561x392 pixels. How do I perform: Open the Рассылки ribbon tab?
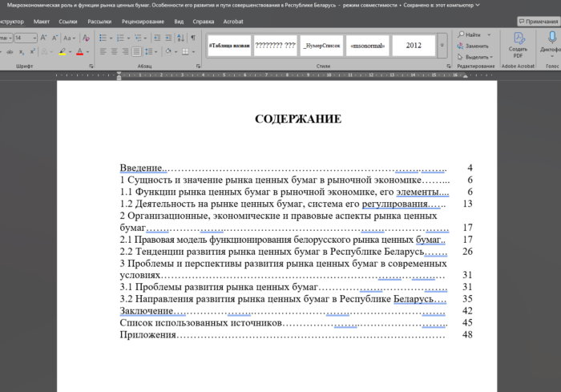(x=99, y=22)
